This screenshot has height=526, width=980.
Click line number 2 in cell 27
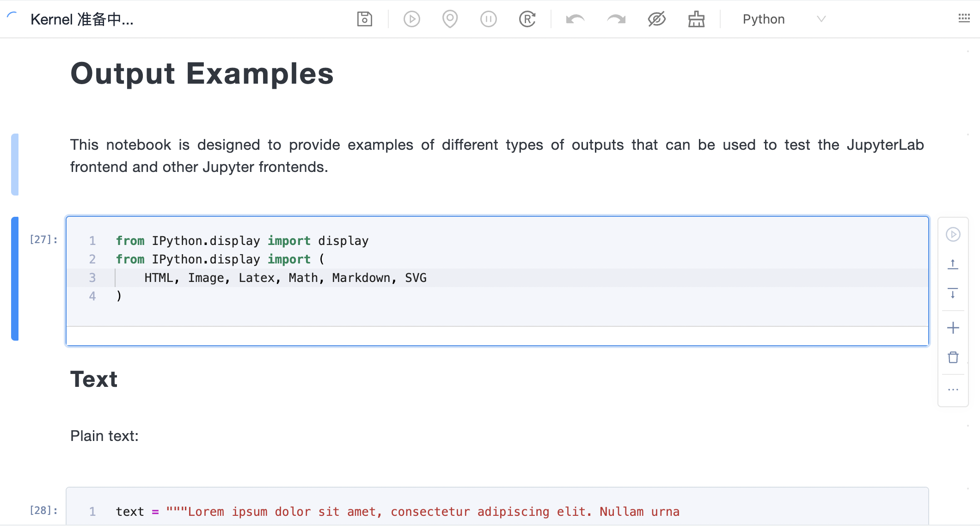point(92,259)
